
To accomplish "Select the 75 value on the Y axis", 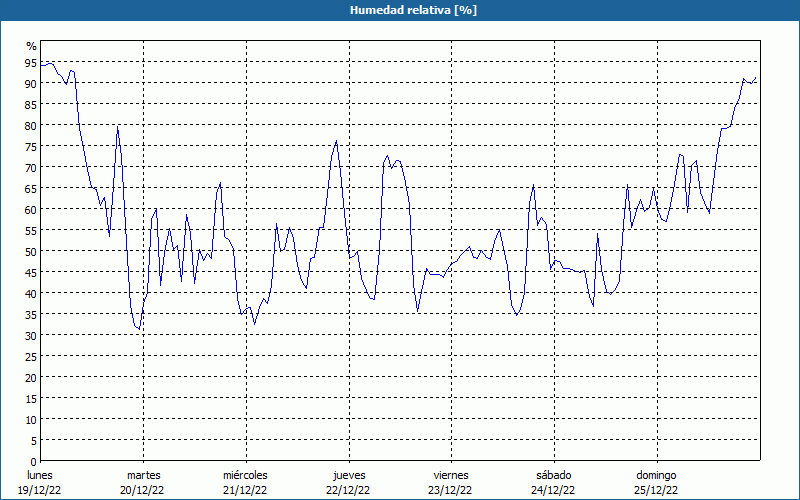I will pos(31,146).
